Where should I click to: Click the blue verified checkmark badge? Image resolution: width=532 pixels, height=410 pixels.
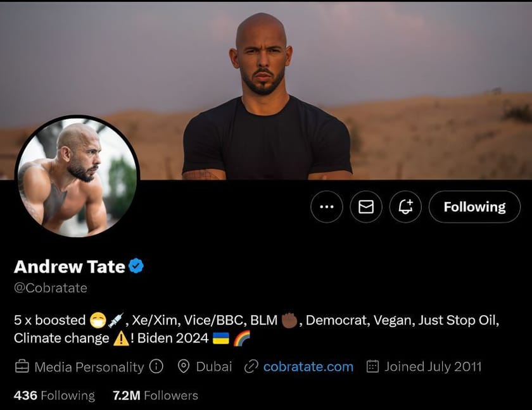(135, 266)
